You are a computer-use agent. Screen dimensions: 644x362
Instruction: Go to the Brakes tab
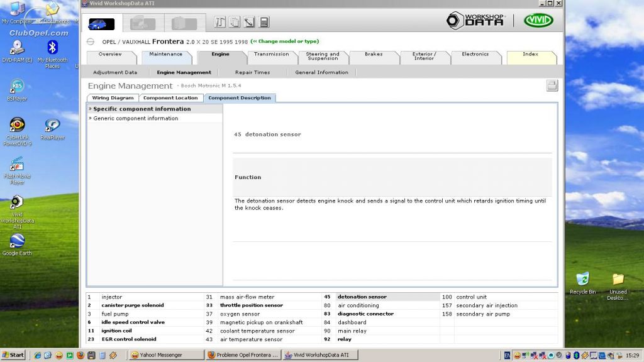374,57
